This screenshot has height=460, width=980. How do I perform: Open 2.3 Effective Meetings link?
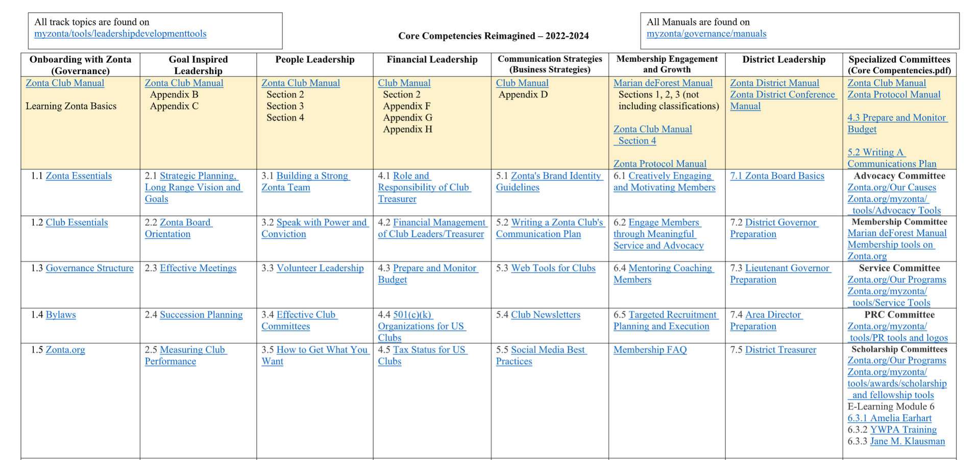[198, 268]
